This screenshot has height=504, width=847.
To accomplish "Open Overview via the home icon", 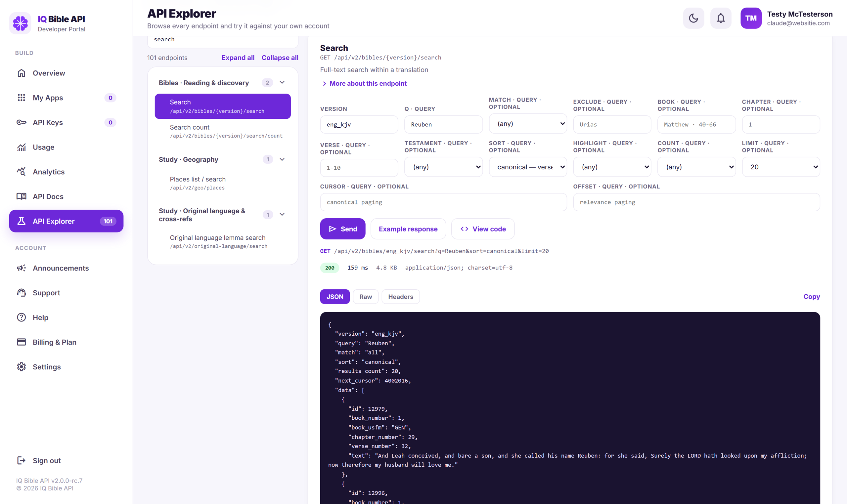I will [22, 73].
